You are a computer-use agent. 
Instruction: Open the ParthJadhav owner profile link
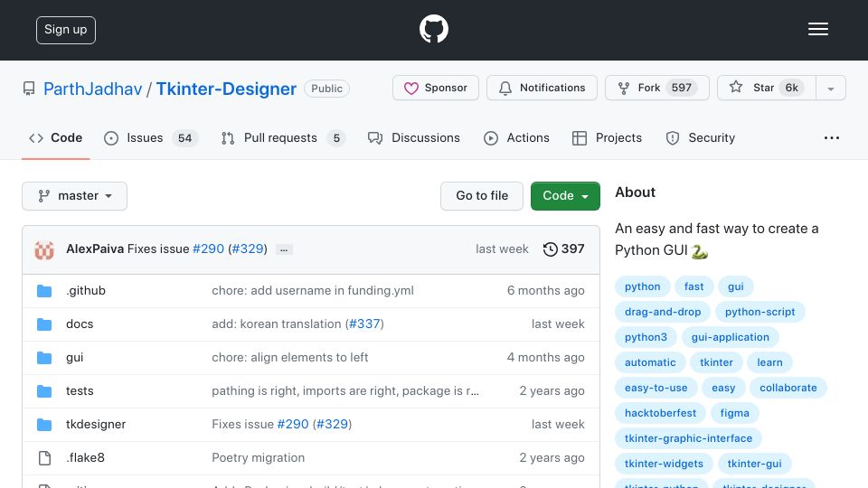click(x=92, y=89)
